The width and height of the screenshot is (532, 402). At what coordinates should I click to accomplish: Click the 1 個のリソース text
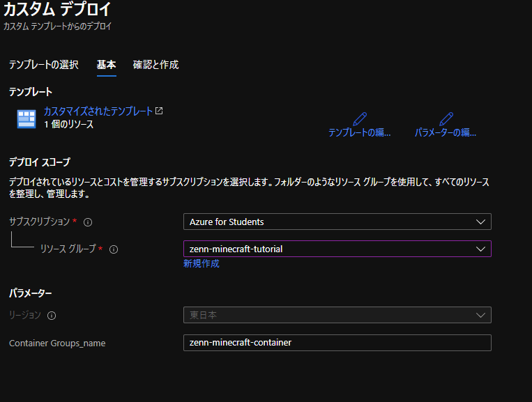click(69, 125)
